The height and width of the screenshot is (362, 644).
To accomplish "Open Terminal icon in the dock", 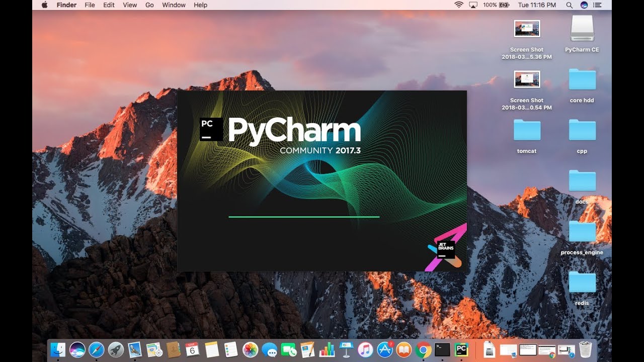I will [x=442, y=349].
